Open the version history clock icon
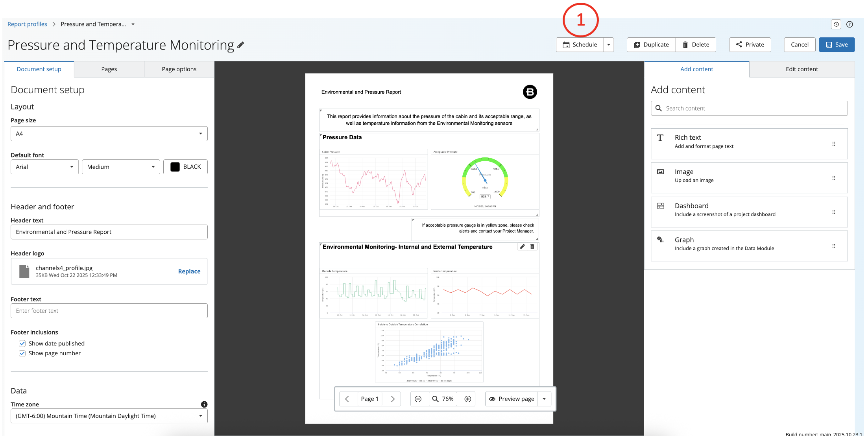This screenshot has height=443, width=868. (836, 24)
